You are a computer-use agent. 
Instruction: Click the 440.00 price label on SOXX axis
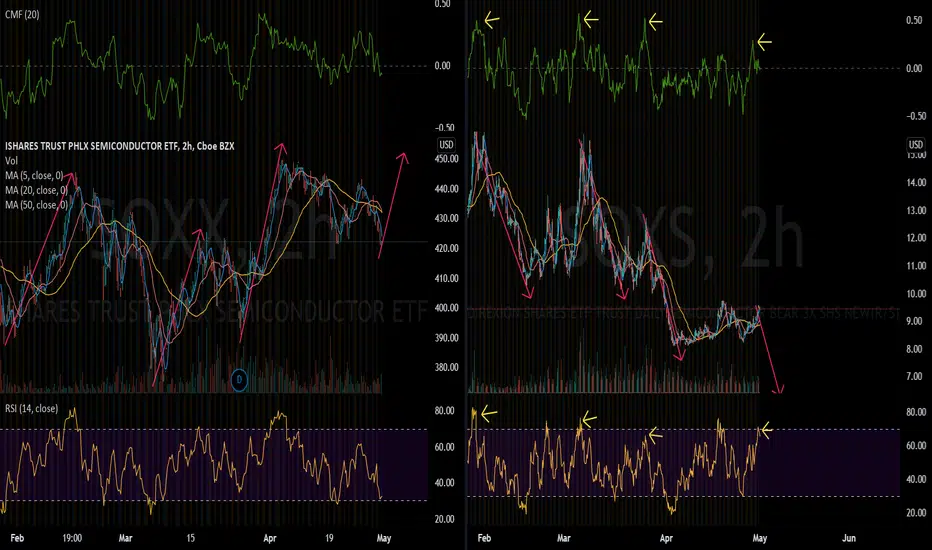tap(446, 188)
